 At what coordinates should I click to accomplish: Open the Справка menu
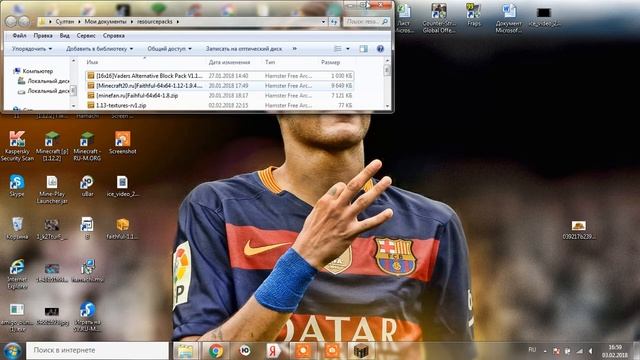click(113, 36)
